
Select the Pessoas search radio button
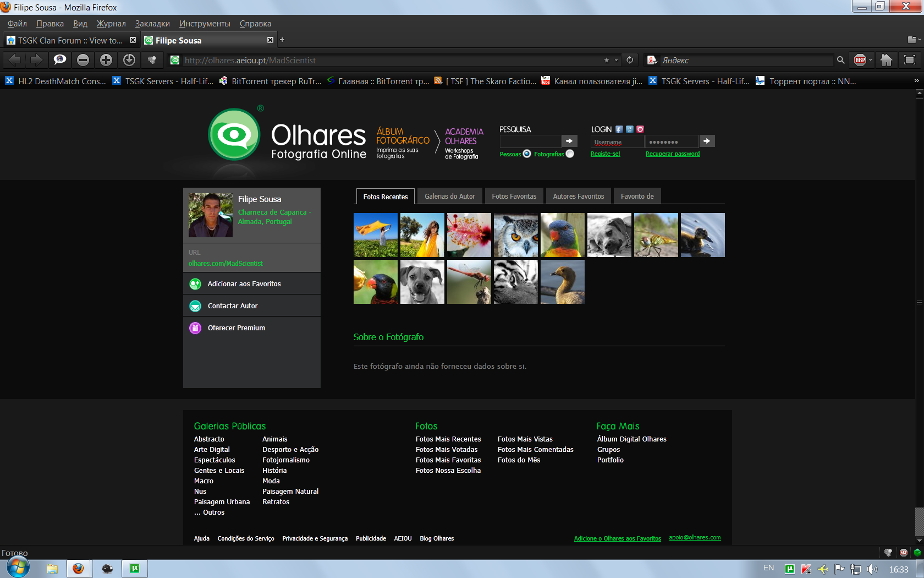coord(527,154)
